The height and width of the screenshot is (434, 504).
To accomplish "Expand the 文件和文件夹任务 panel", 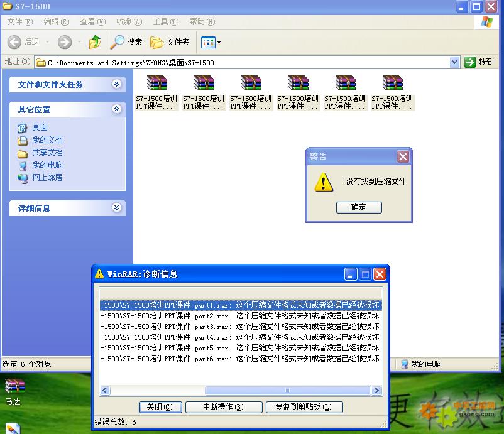I will (x=116, y=84).
